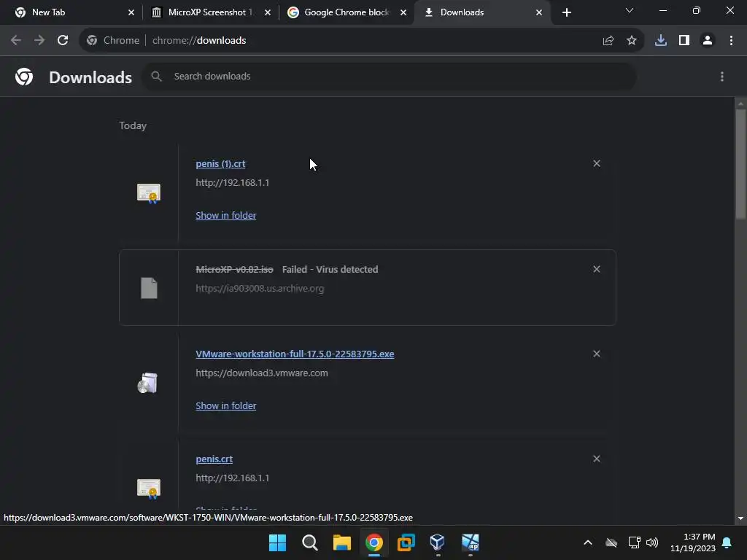
Task: Open File Explorer from the taskbar
Action: tap(341, 542)
